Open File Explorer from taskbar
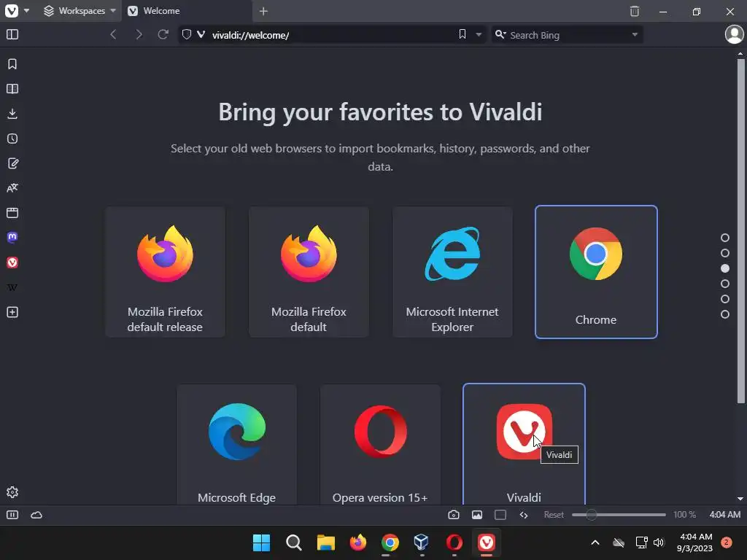This screenshot has width=747, height=560. 326,542
